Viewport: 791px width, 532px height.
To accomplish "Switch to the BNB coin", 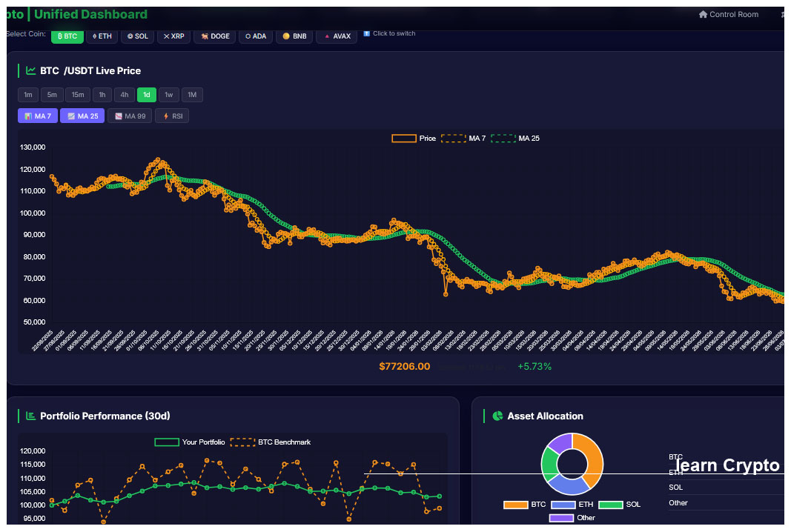I will click(x=294, y=36).
